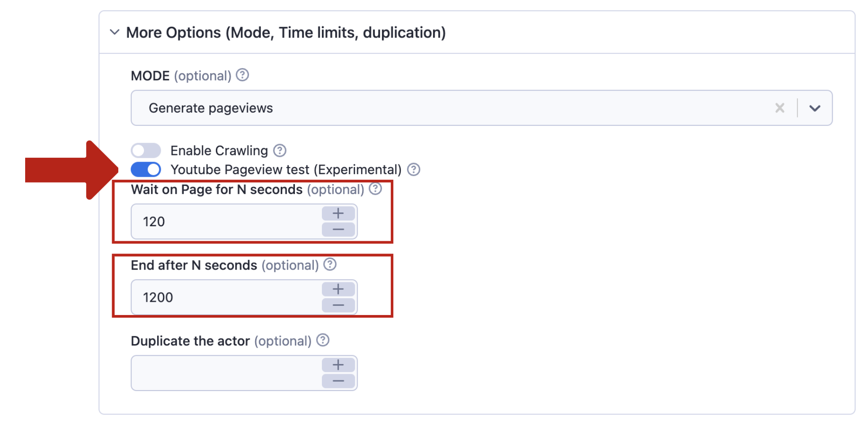The height and width of the screenshot is (425, 868).
Task: Click help icon next to MODE label
Action: click(242, 75)
